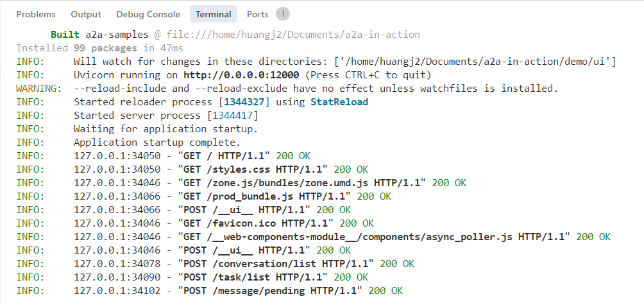
Task: Show the Ports tab
Action: (x=257, y=14)
